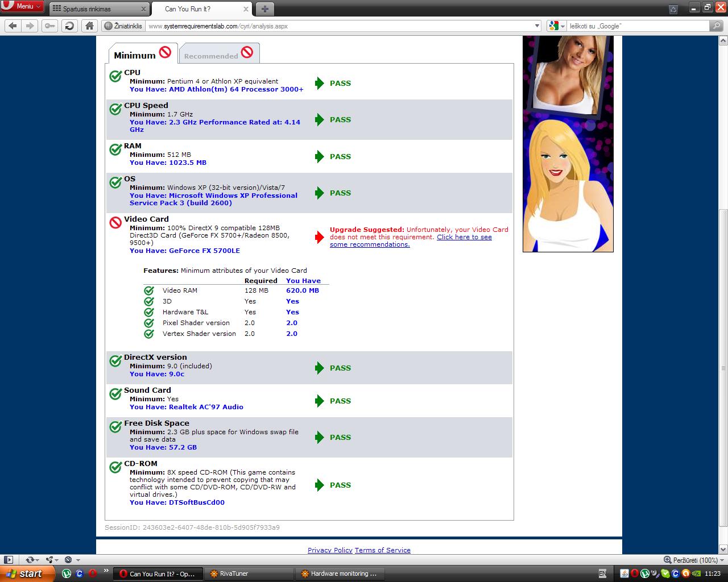Open the Opera Link sync dropdown
Image resolution: width=728 pixels, height=582 pixels.
(33, 560)
